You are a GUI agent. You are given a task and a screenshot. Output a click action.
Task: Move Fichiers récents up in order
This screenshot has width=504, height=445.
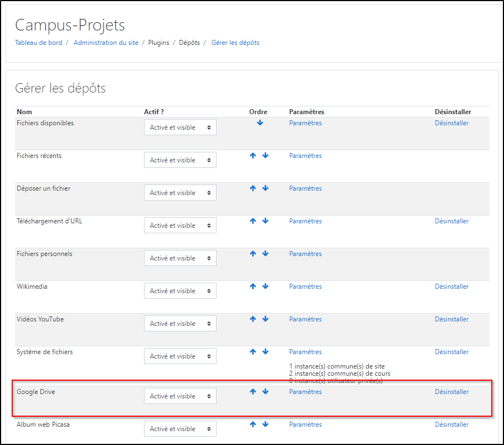(x=253, y=156)
